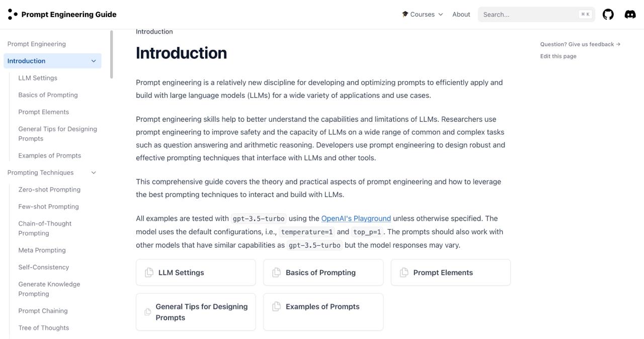Image resolution: width=644 pixels, height=339 pixels.
Task: Open the Discord server icon
Action: click(630, 14)
